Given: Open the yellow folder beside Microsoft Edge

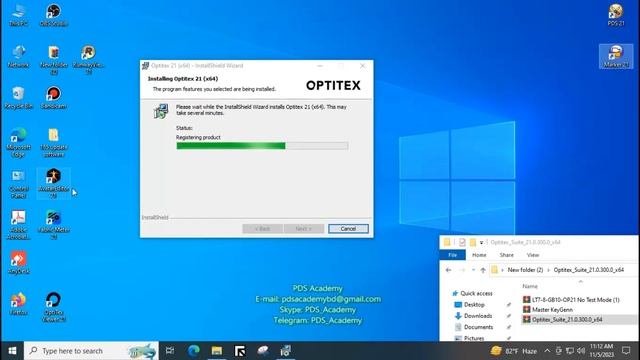Looking at the screenshot, I should [x=53, y=142].
